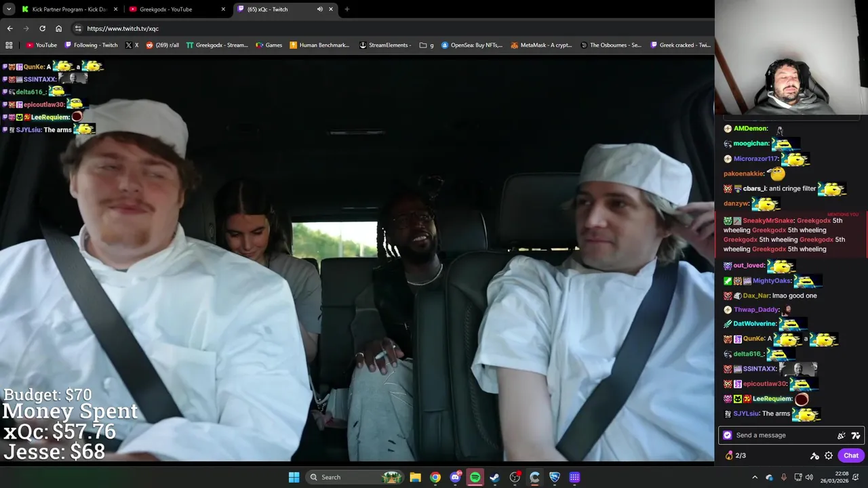Image resolution: width=868 pixels, height=488 pixels.
Task: Open the purple grid app in taskbar
Action: (574, 477)
